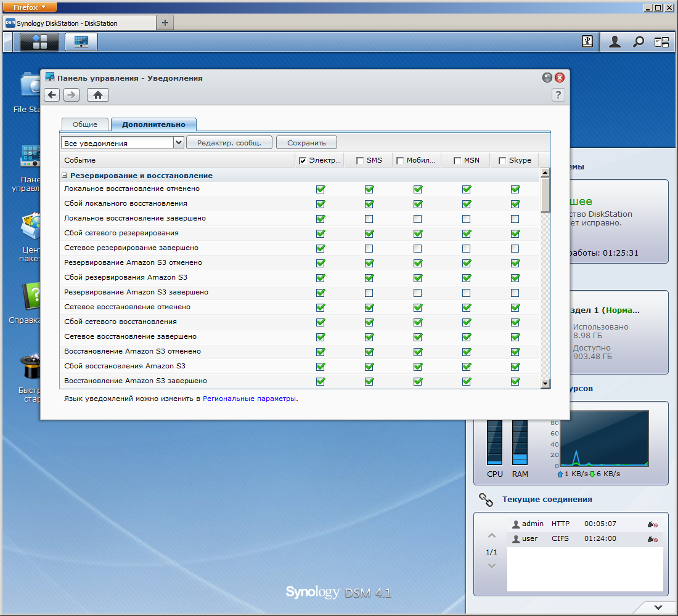The height and width of the screenshot is (616, 678).
Task: Open a new Firefox tab
Action: (x=165, y=23)
